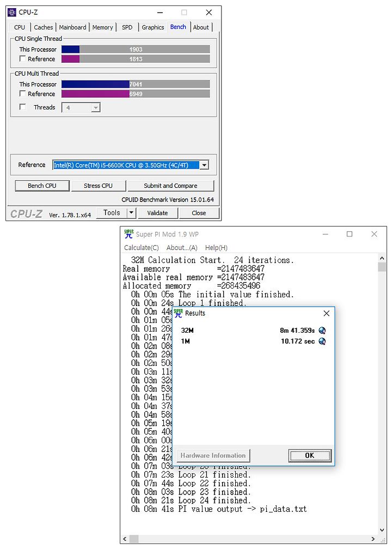This screenshot has height=550, width=392.
Task: Select the Bench tab
Action: pyautogui.click(x=178, y=27)
